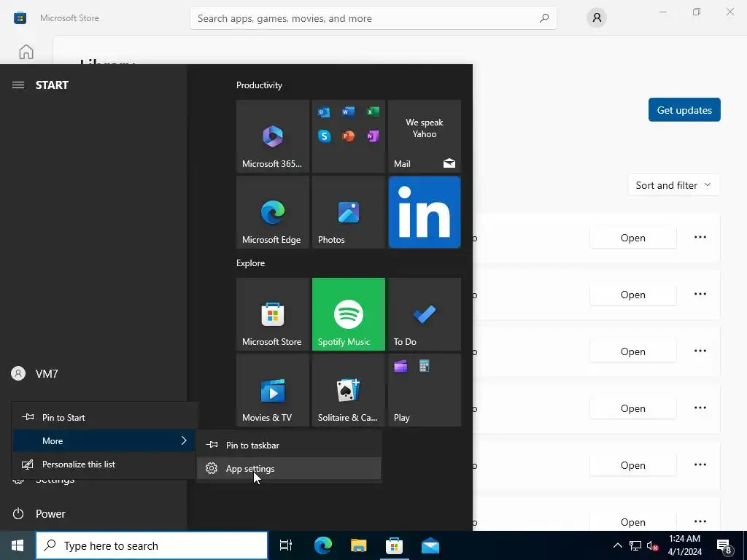Click the VM7 user account icon
747x560 pixels.
18,373
